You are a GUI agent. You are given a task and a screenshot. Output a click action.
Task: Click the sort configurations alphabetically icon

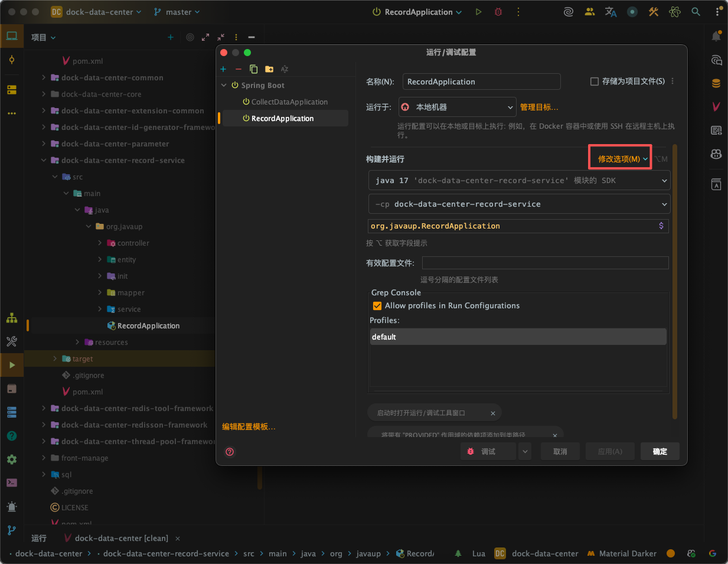[285, 69]
